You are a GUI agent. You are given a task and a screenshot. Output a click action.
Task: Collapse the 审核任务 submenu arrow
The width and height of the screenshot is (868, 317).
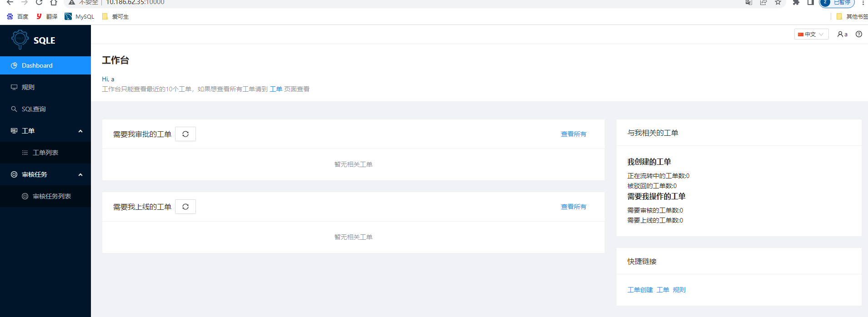(80, 175)
